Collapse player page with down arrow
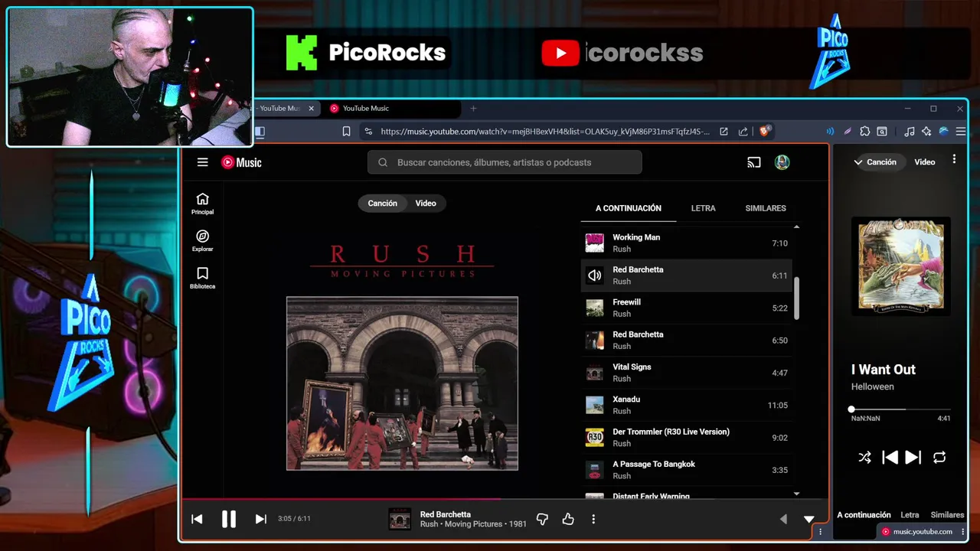The image size is (980, 551). 808,519
